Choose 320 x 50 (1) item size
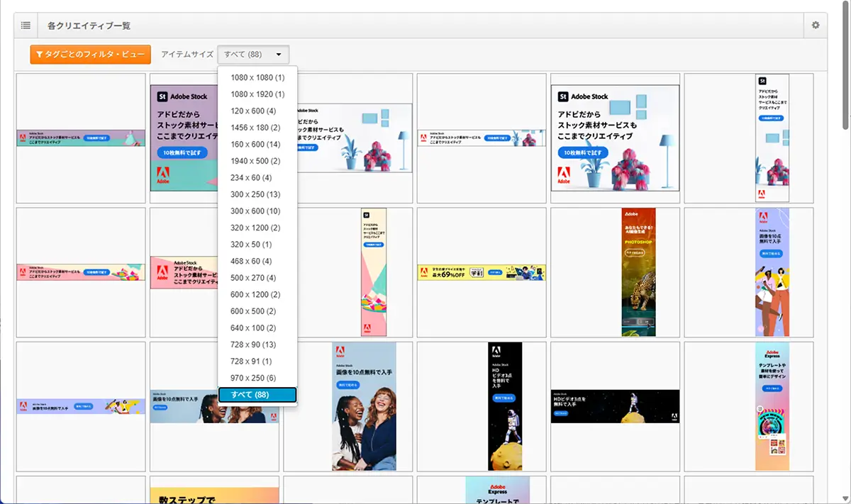 [x=257, y=245]
